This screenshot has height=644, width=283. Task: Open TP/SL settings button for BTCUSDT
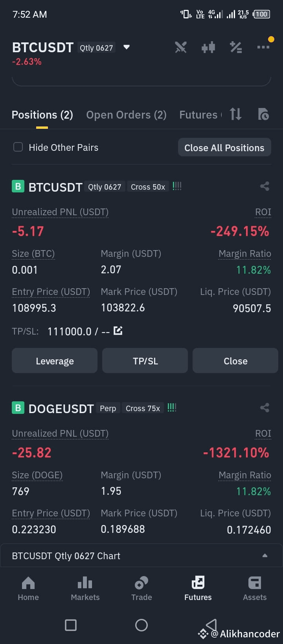coord(145,361)
